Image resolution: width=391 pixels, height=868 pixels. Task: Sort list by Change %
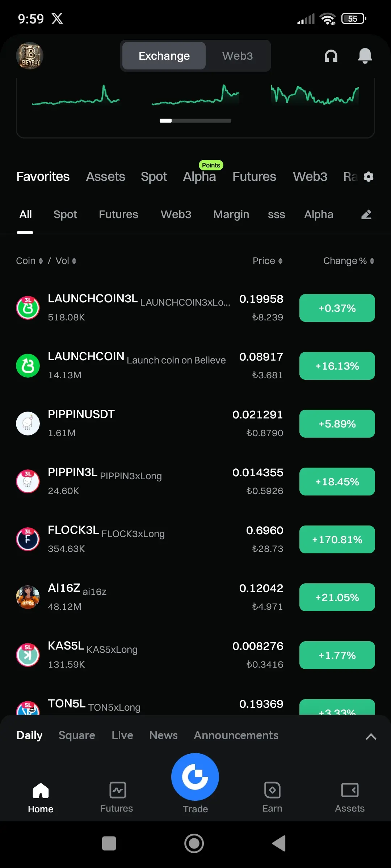pyautogui.click(x=349, y=261)
